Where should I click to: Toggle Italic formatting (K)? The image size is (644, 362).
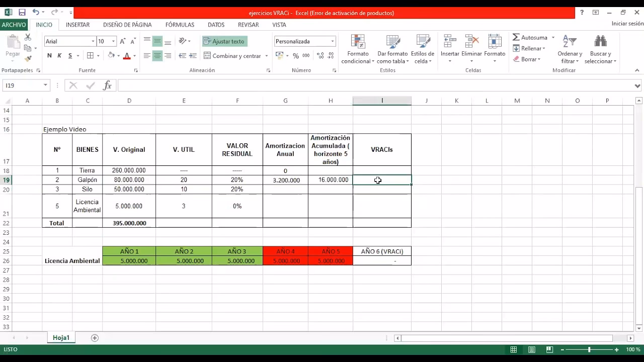[59, 56]
